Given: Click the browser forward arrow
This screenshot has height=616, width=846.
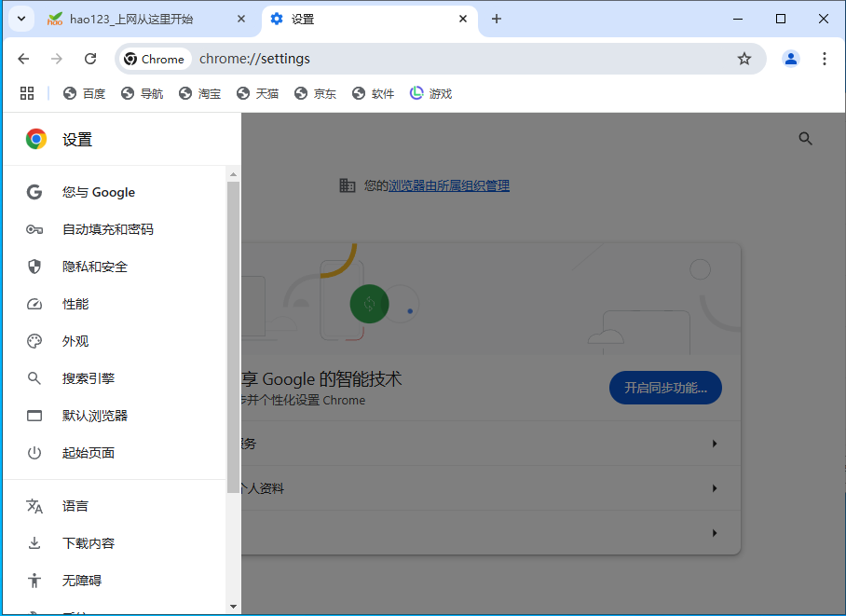Looking at the screenshot, I should pyautogui.click(x=56, y=59).
